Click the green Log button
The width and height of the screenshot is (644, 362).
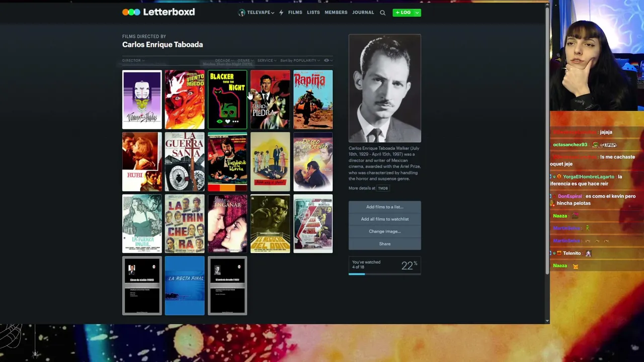403,13
